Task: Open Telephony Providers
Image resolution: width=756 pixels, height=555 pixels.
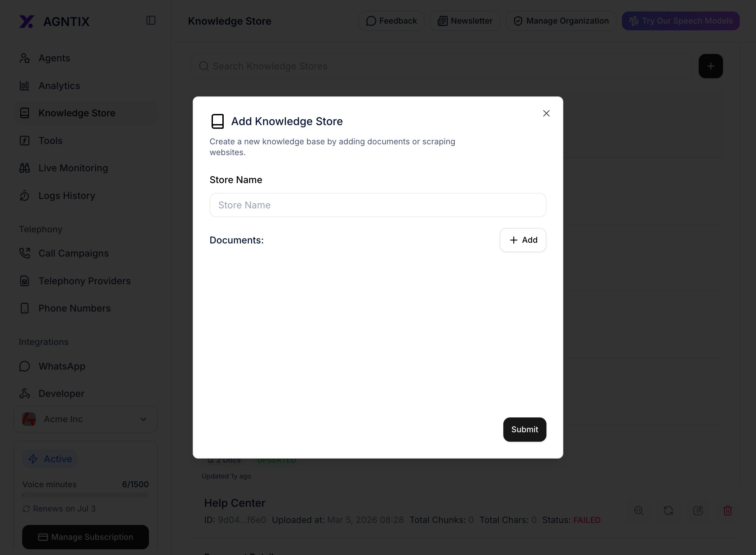Action: pyautogui.click(x=85, y=281)
